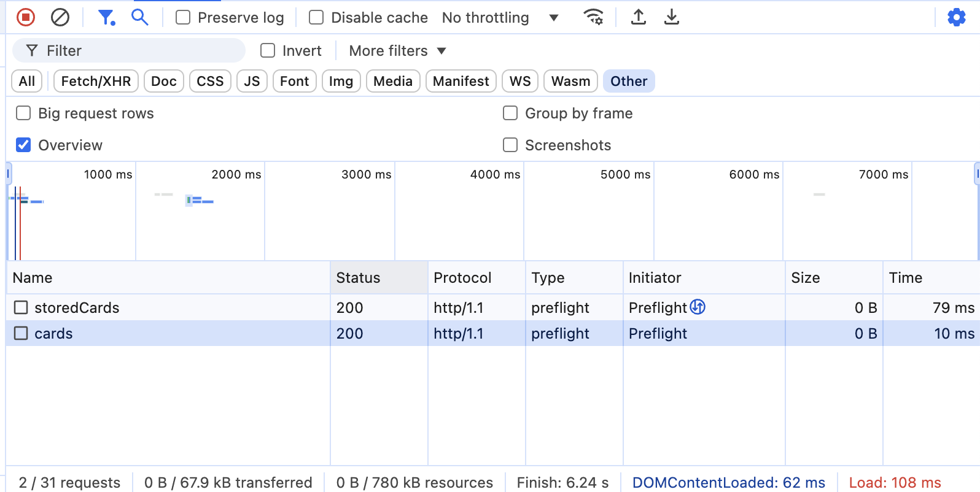This screenshot has height=492, width=980.
Task: Uncheck the Overview checkbox
Action: [23, 145]
